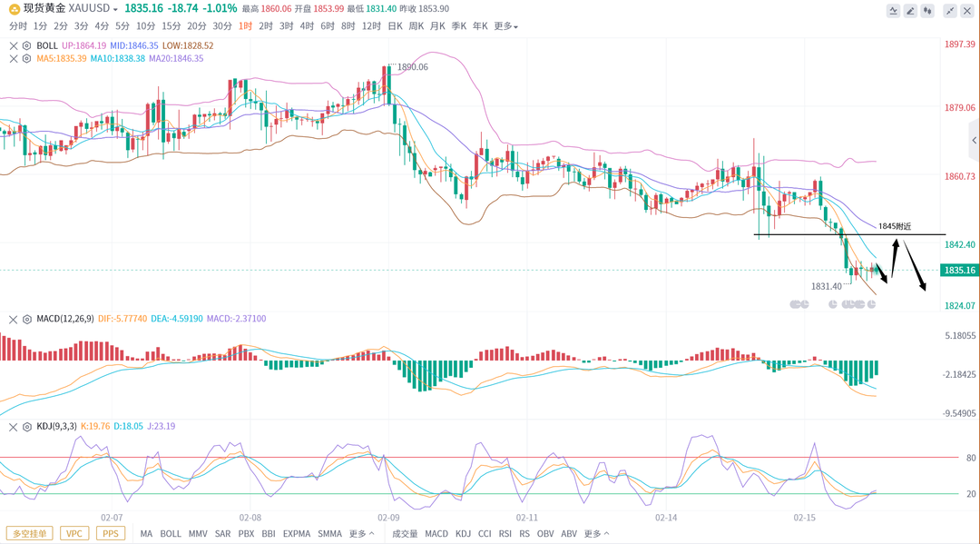The height and width of the screenshot is (544, 980).
Task: Close the MACD(12,26,9) sub-chart
Action: point(13,319)
